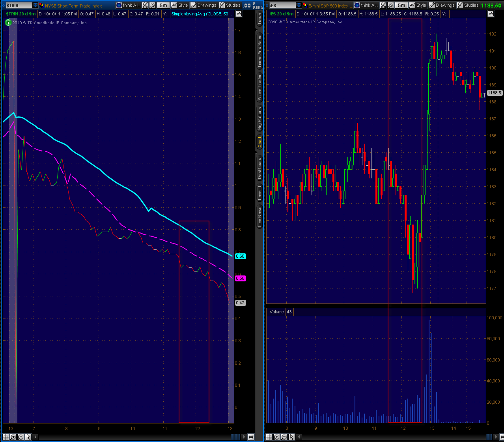Image resolution: width=504 pixels, height=442 pixels.
Task: Open Studies menu on $TRIN chart
Action: pyautogui.click(x=230, y=5)
